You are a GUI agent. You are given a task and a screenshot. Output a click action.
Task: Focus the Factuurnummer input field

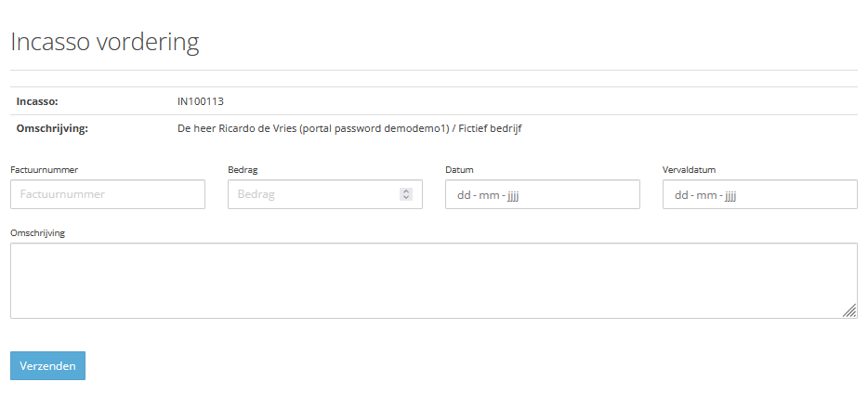108,194
